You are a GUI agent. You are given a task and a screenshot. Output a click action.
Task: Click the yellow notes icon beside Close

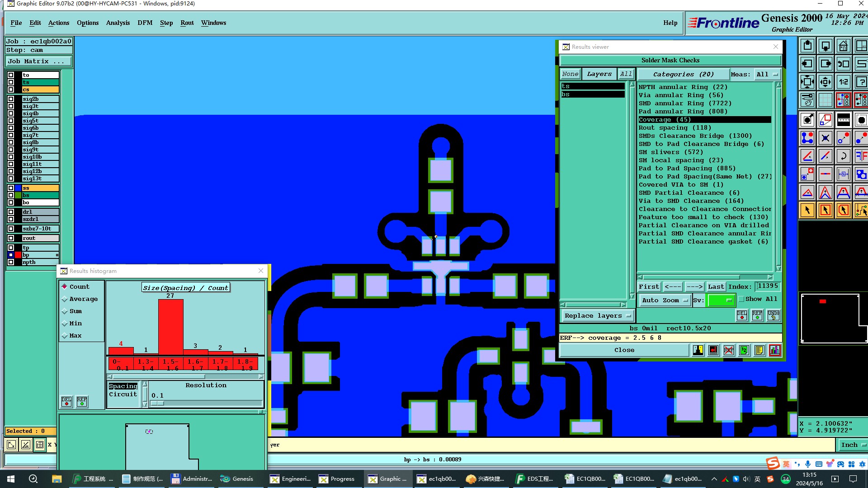click(759, 350)
